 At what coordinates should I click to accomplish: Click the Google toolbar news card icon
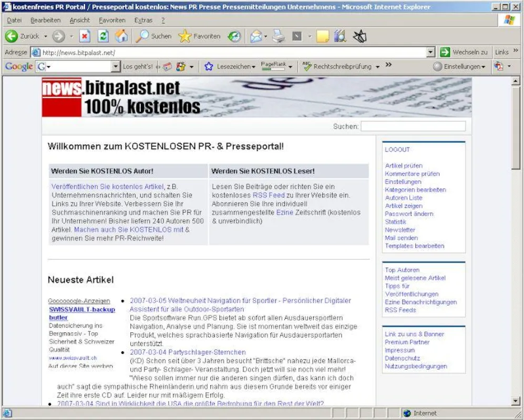[x=168, y=67]
